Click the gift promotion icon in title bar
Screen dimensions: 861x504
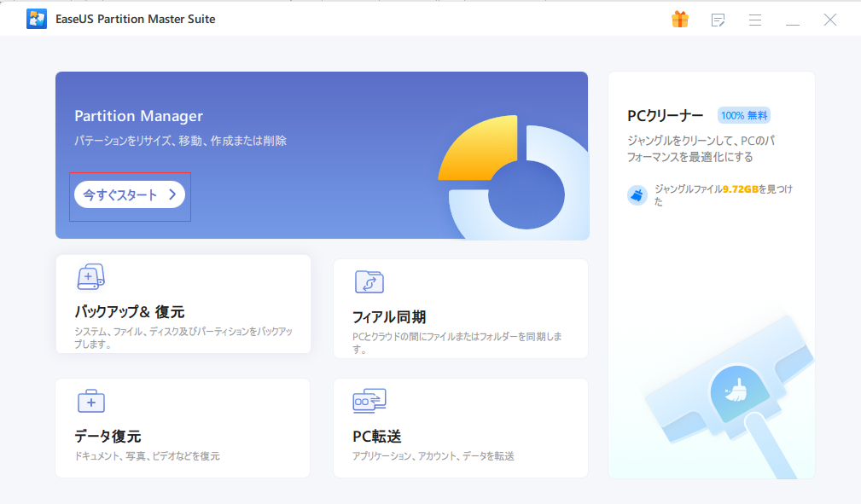680,19
